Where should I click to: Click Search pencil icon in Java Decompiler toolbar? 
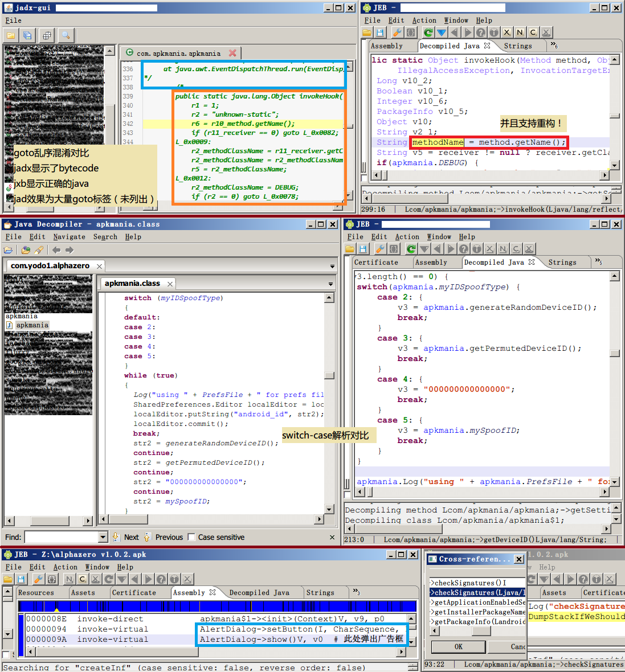click(x=39, y=250)
